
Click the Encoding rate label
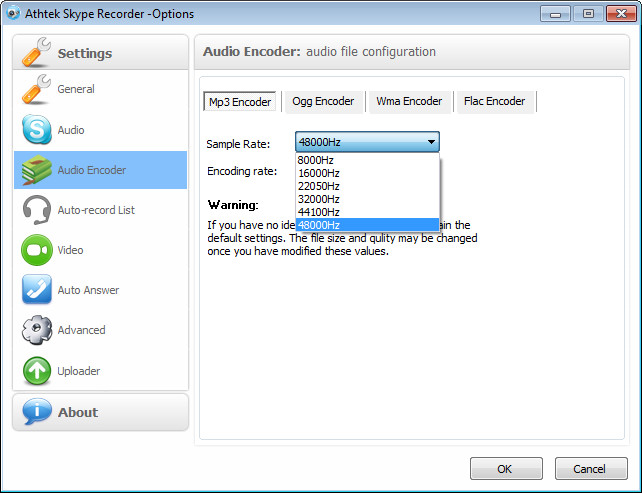tap(242, 171)
